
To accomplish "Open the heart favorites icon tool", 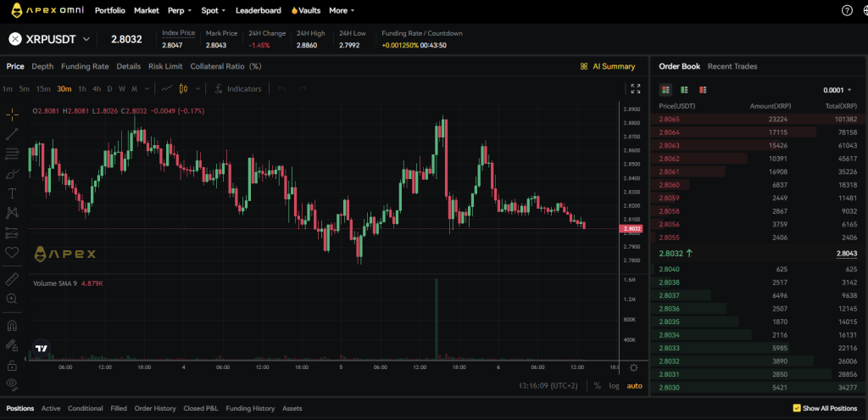I will (12, 252).
